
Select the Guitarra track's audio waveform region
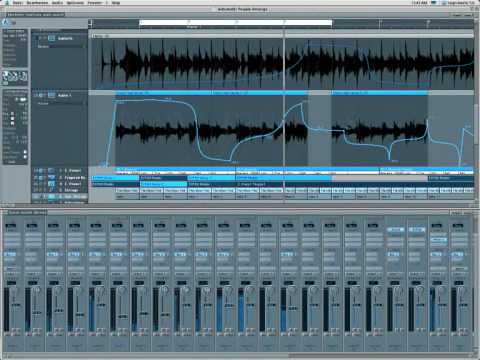pos(283,63)
